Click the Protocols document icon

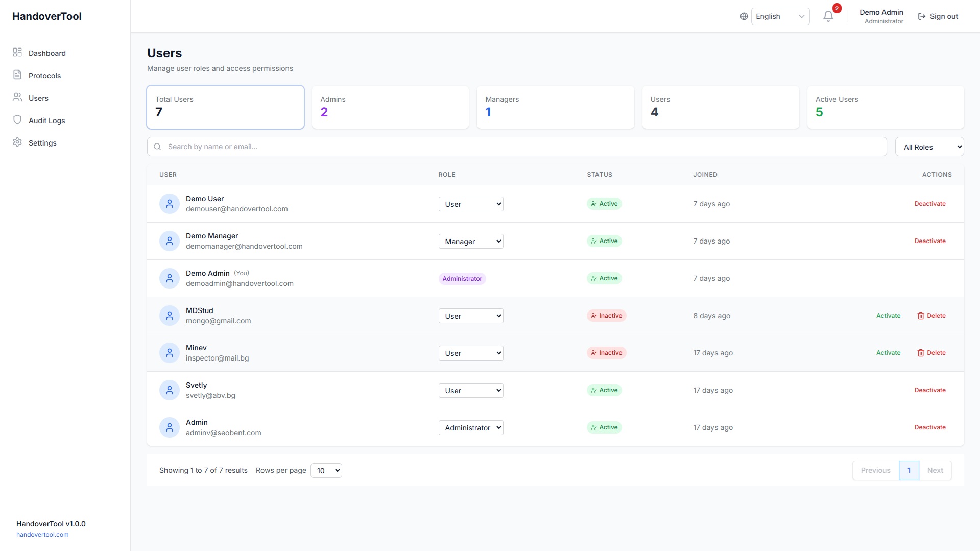point(17,75)
